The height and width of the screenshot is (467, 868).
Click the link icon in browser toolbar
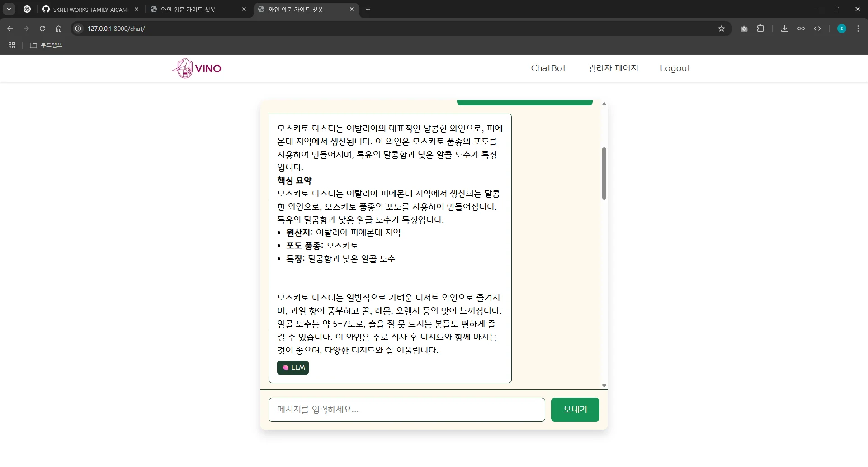[x=801, y=29]
